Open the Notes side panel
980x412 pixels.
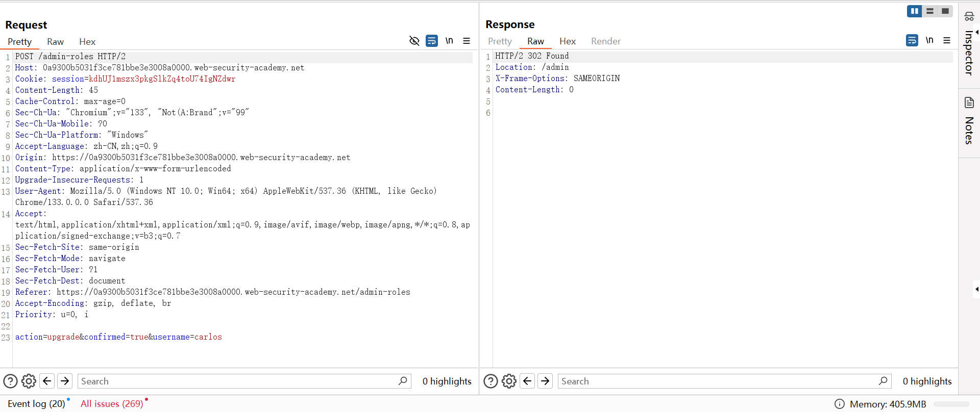(969, 121)
